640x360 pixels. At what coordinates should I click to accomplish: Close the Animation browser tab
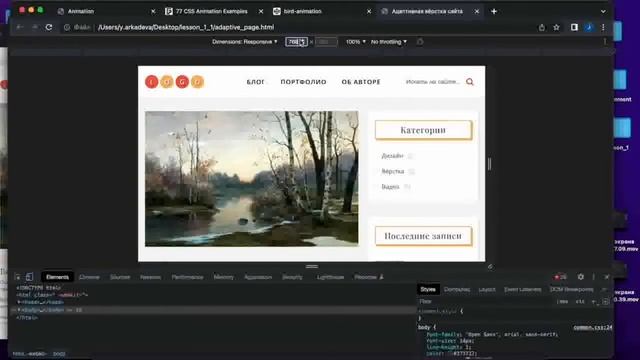[x=153, y=11]
